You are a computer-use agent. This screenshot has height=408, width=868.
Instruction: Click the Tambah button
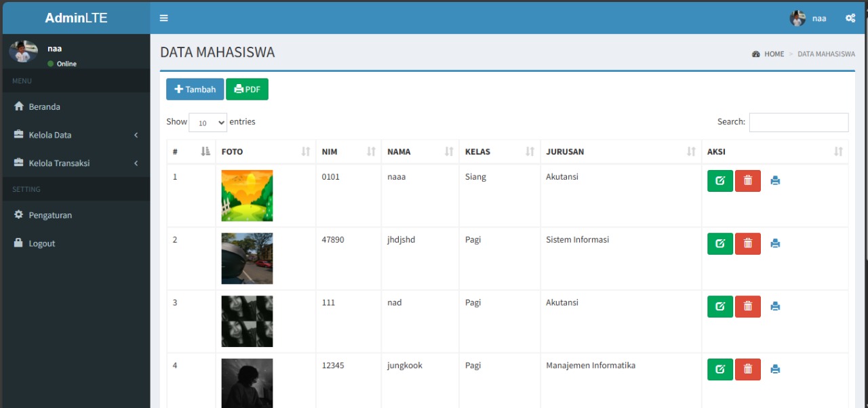(x=195, y=89)
